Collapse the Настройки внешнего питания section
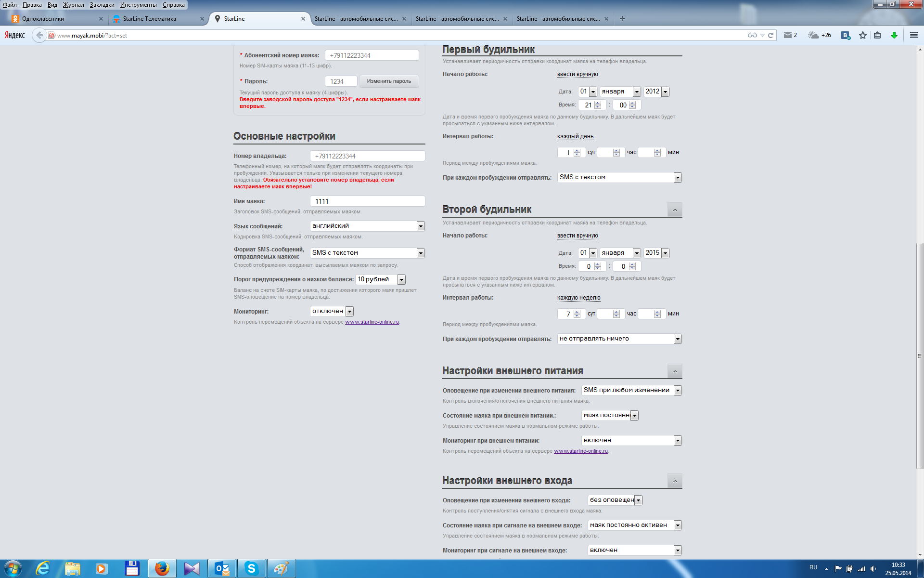 click(675, 371)
